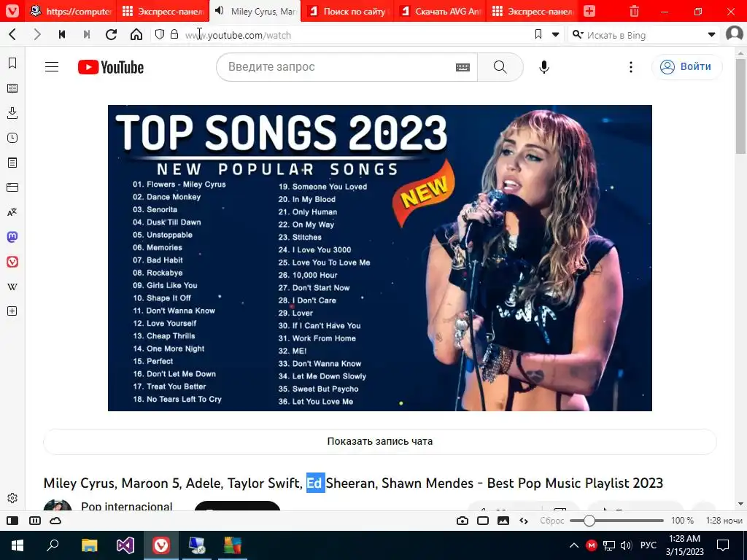
Task: Add a new web panel
Action: pyautogui.click(x=12, y=311)
